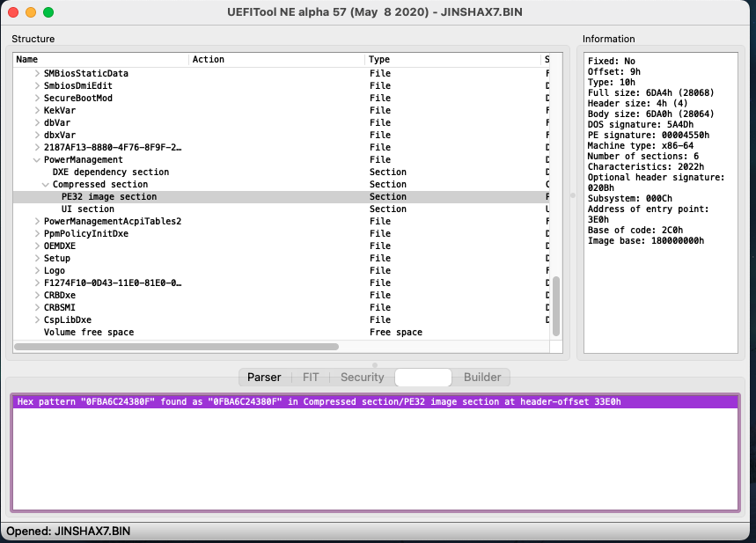Click the Type column header
The height and width of the screenshot is (543, 756).
point(452,59)
